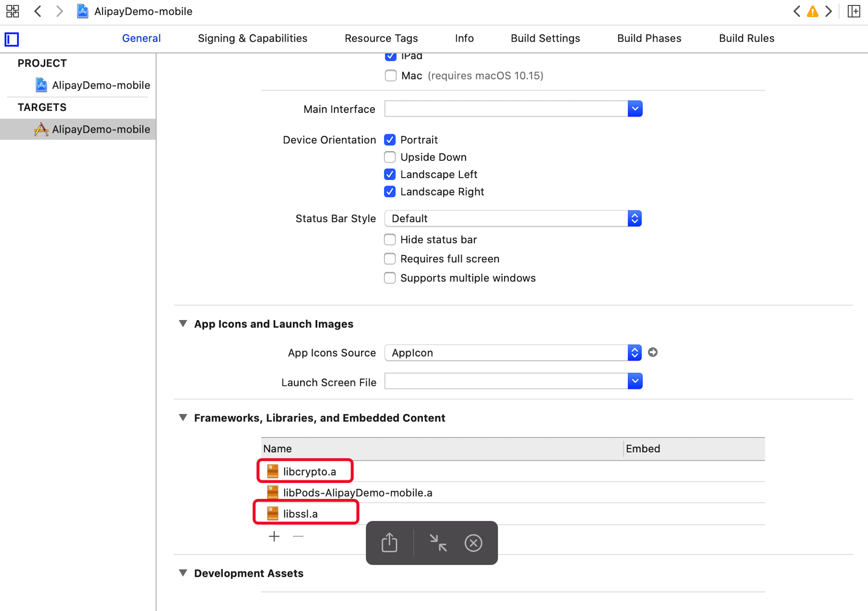Switch to Build Settings tab
Image resolution: width=868 pixels, height=611 pixels.
pyautogui.click(x=545, y=38)
